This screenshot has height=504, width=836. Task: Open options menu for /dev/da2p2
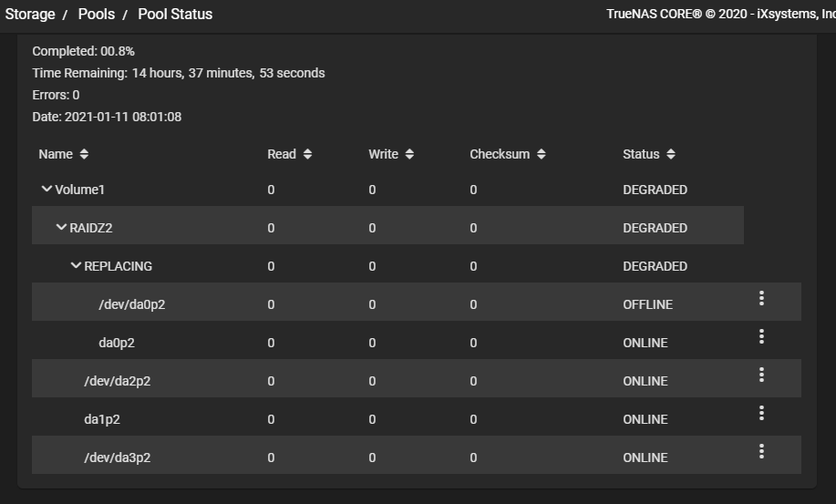point(761,375)
